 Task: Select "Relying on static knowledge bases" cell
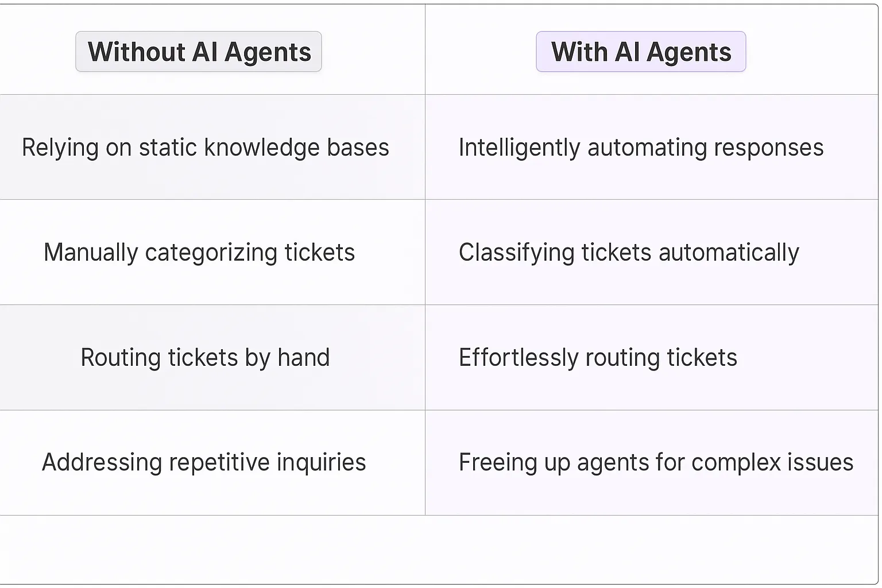click(206, 148)
